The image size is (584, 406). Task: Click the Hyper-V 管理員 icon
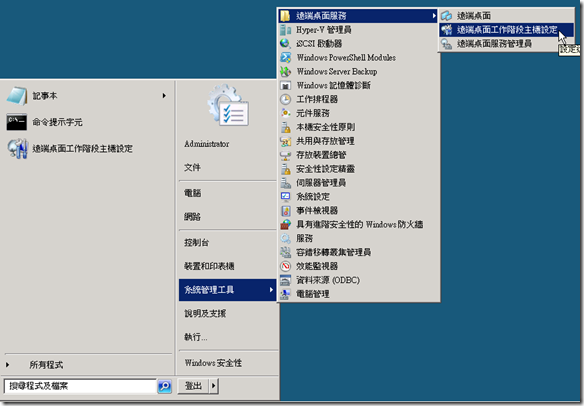tap(286, 30)
